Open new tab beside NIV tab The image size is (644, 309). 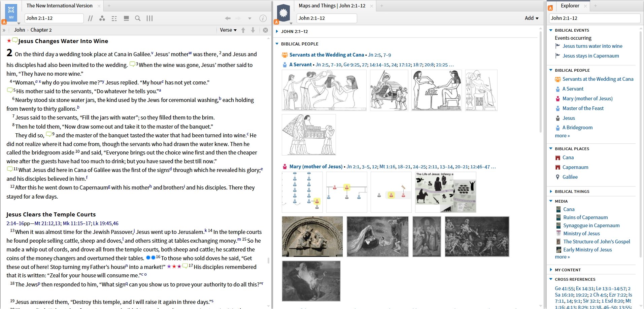point(109,6)
